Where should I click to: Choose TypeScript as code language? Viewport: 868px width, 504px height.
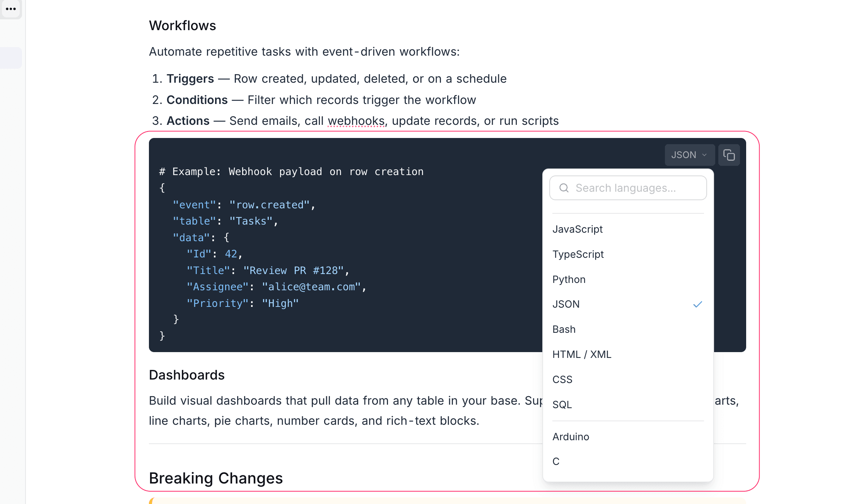(578, 254)
